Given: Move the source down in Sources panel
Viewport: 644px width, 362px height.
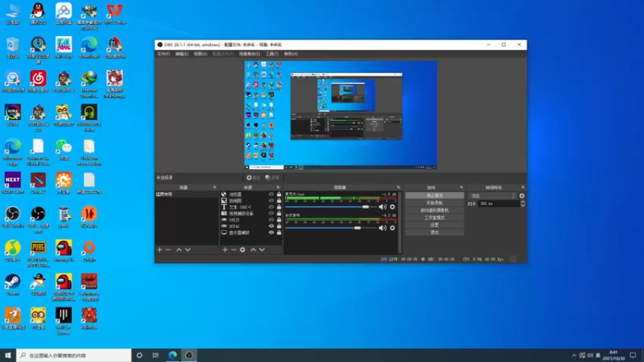Looking at the screenshot, I should [262, 249].
